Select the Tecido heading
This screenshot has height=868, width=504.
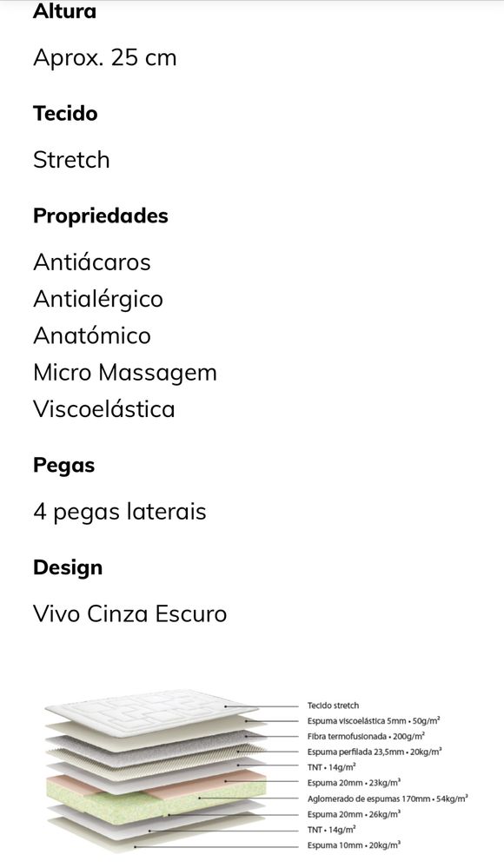[x=65, y=113]
